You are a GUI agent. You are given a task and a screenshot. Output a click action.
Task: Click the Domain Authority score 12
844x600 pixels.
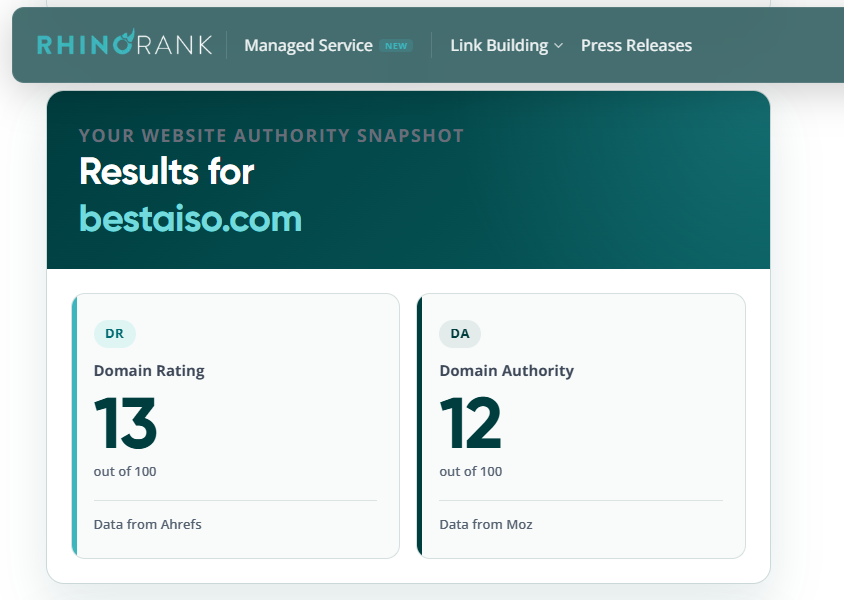[470, 423]
